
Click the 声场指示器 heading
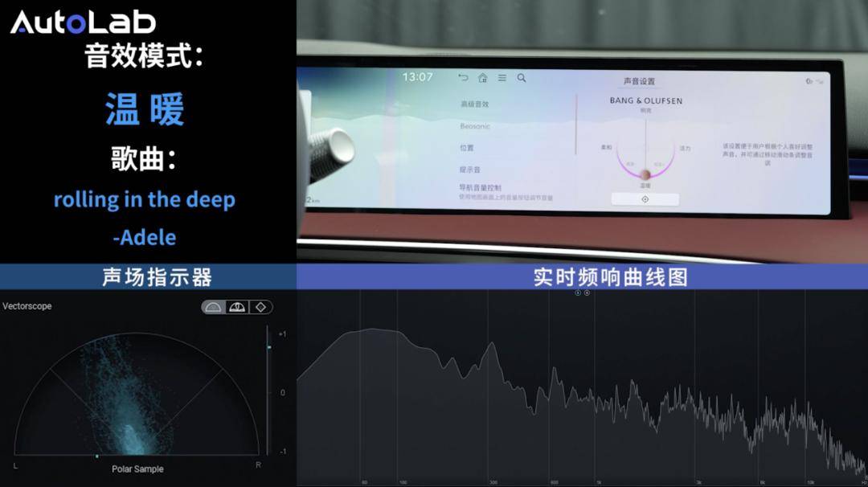pos(158,277)
